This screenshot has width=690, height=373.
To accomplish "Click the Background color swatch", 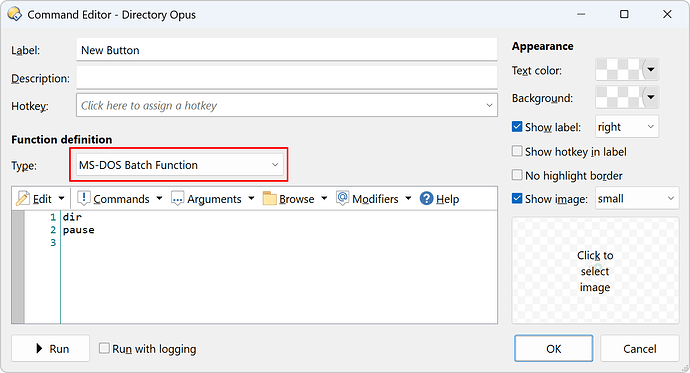I will (x=619, y=97).
